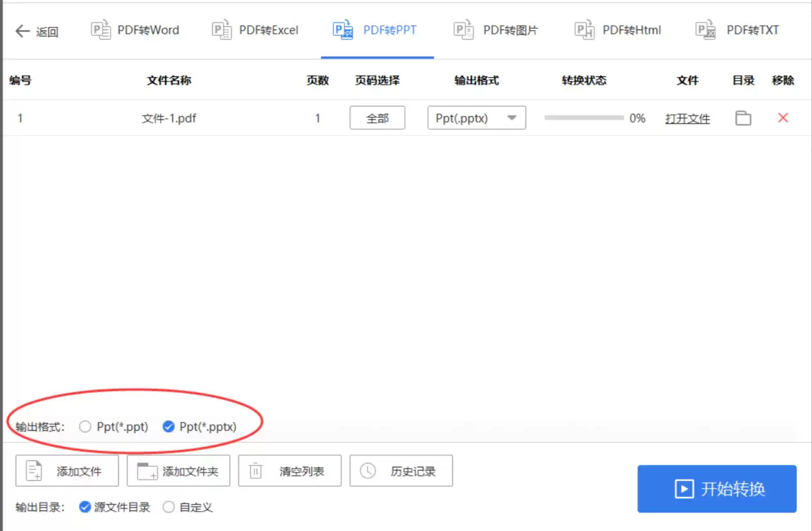Image resolution: width=812 pixels, height=531 pixels.
Task: Click the conversion progress bar at 0%
Action: tap(583, 118)
